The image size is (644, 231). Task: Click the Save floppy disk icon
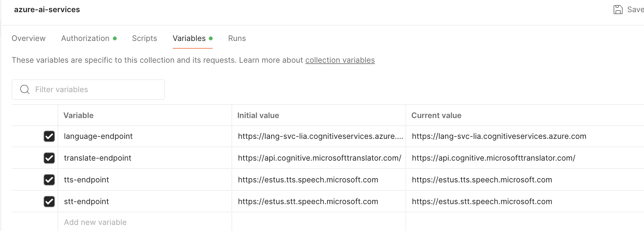tap(618, 10)
